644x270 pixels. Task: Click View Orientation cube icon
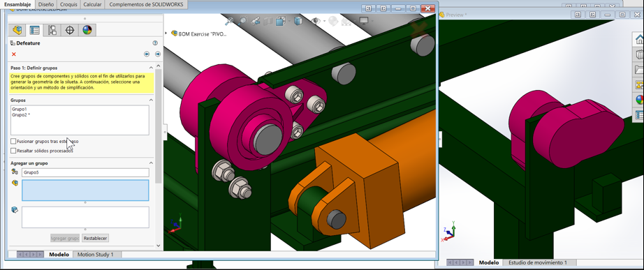281,20
